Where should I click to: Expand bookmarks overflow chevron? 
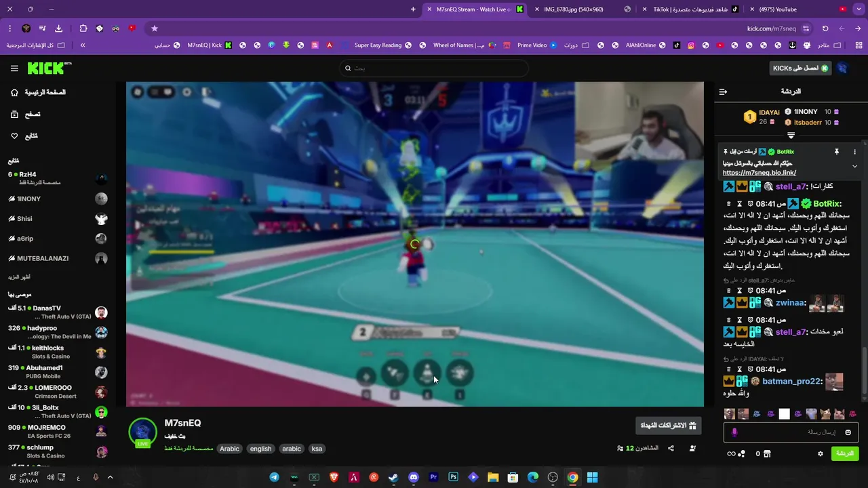point(83,45)
